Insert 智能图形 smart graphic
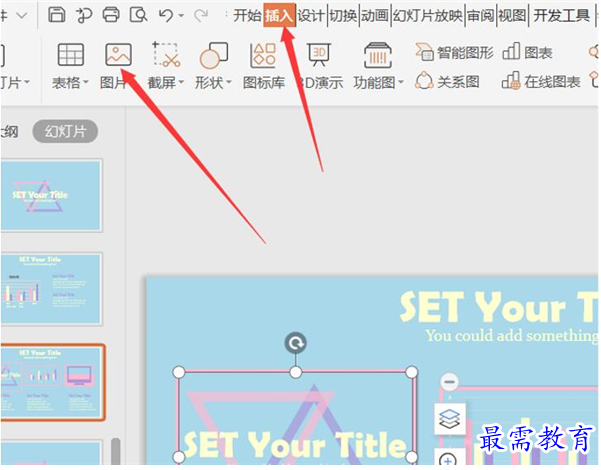Screen dimensions: 601x470 (455, 53)
